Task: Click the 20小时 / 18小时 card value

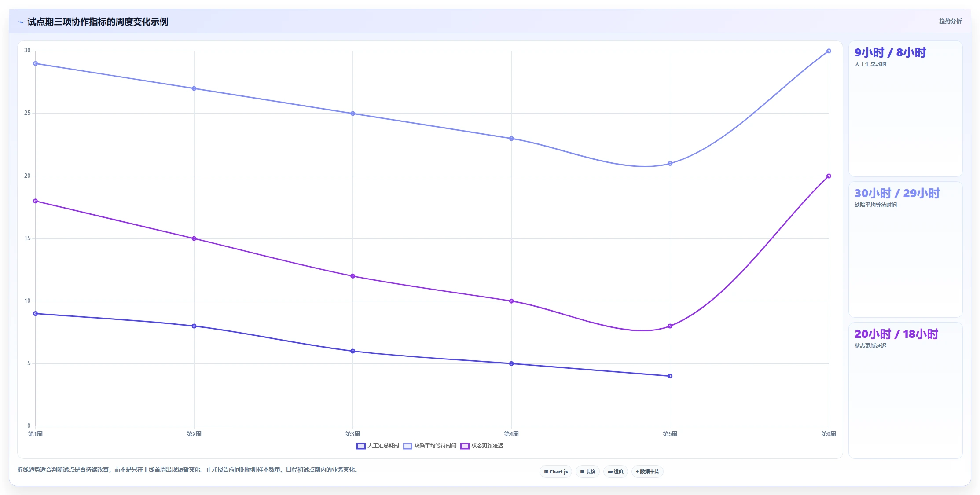Action: tap(896, 334)
